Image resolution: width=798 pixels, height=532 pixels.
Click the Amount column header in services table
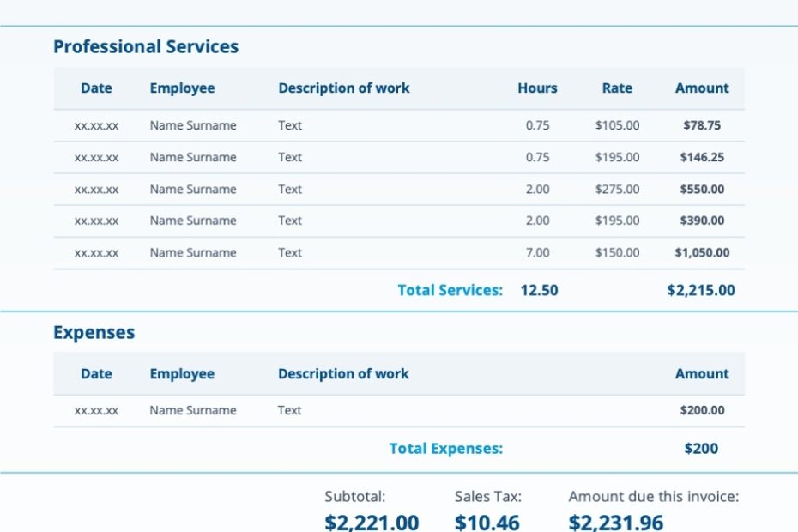(x=703, y=88)
